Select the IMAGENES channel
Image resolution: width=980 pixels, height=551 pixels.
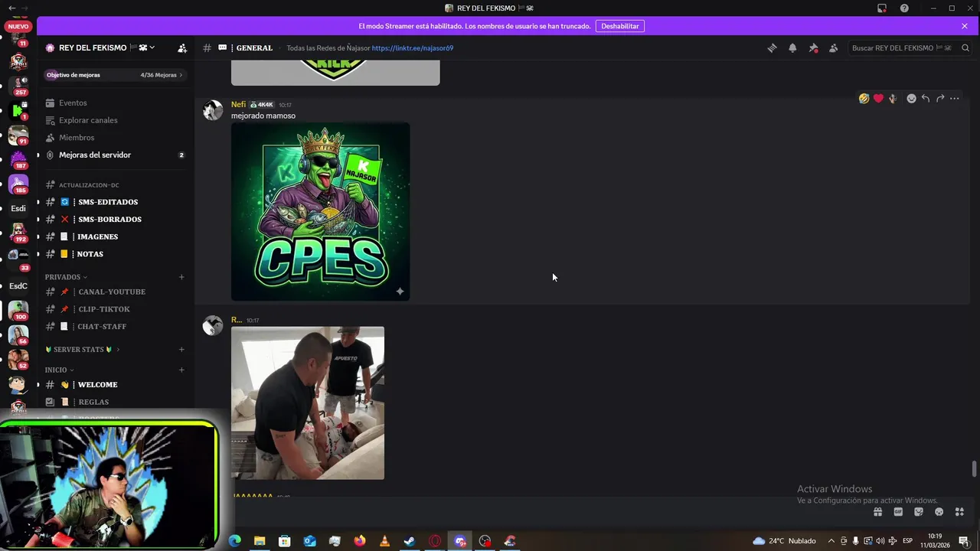tap(115, 236)
